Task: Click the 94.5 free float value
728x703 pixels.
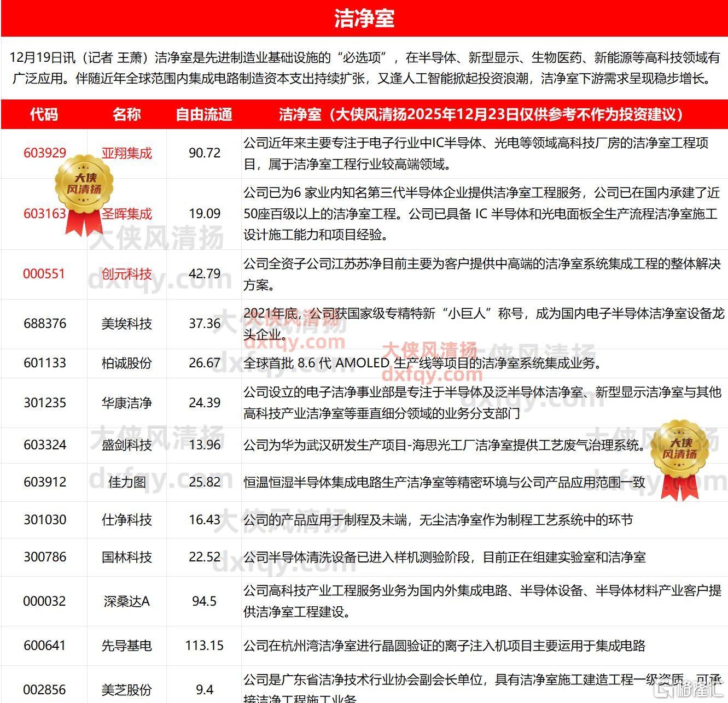Action: point(205,601)
